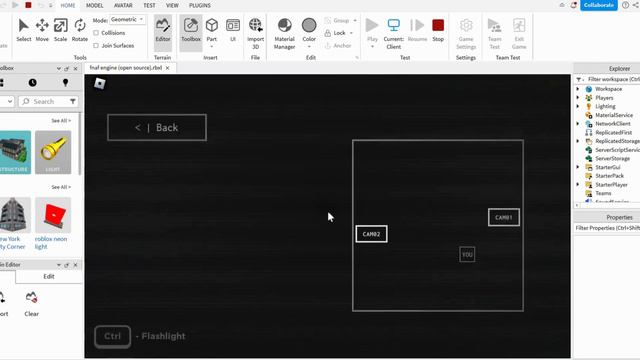Activate the Move tool
The image size is (640, 360).
click(x=42, y=30)
